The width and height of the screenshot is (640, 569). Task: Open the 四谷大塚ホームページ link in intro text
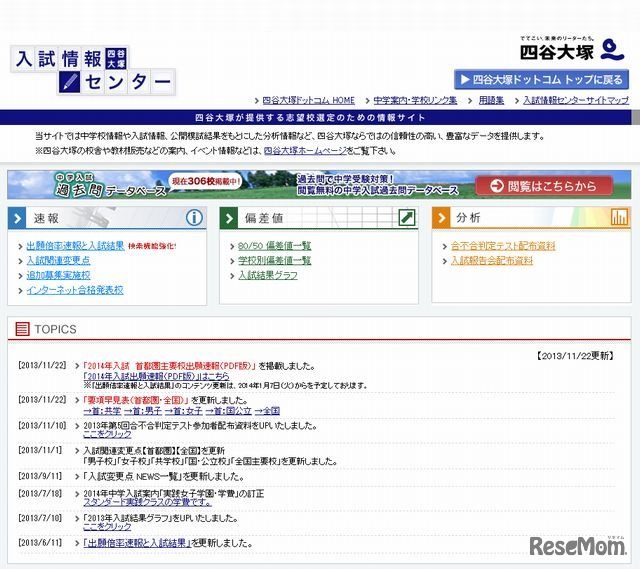tap(305, 151)
